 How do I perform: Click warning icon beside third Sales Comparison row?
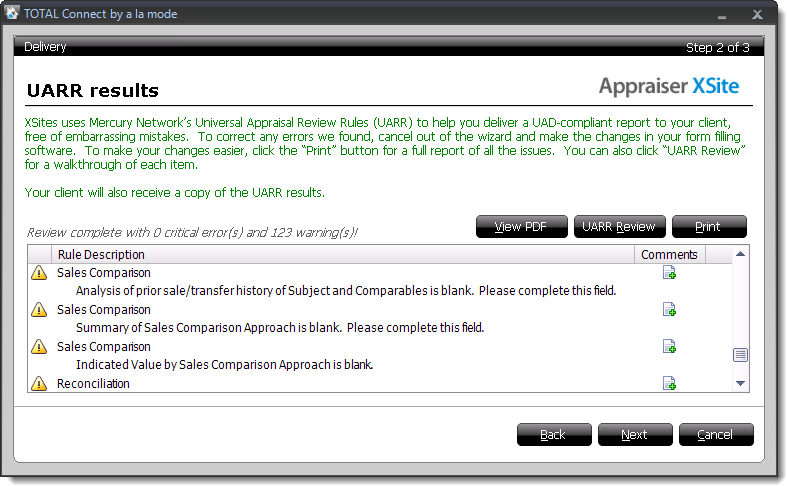39,346
